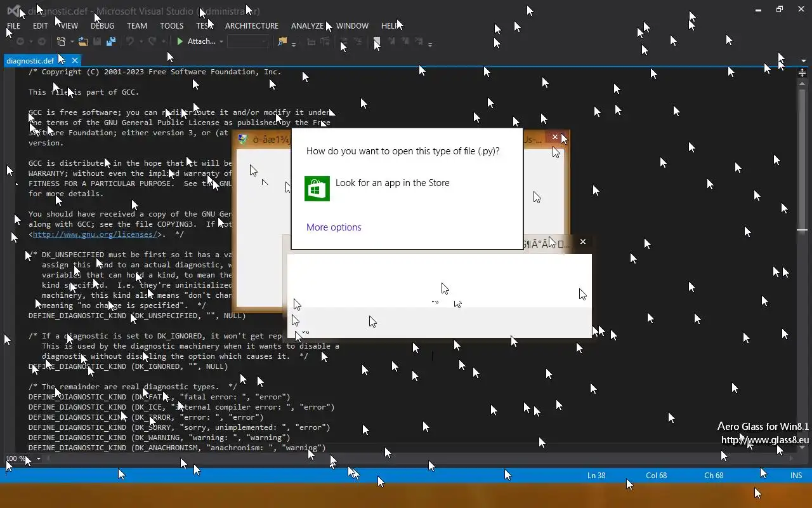
Task: Click the Visual Studio logo icon
Action: point(13,10)
